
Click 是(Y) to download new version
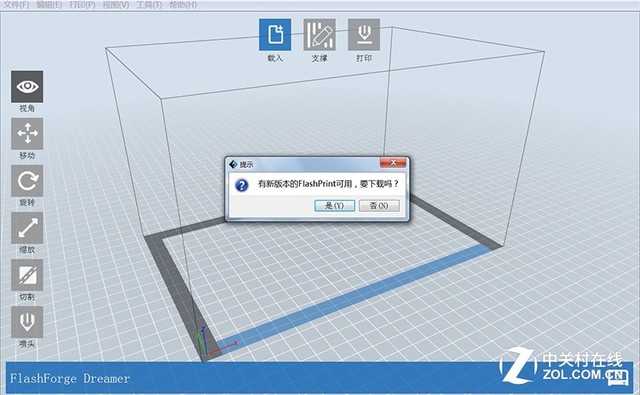[x=335, y=206]
